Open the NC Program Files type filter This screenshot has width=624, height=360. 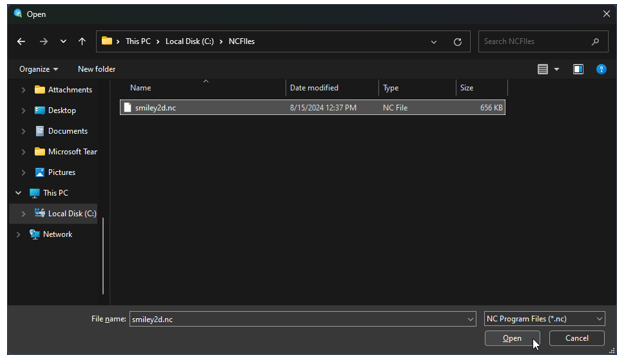(544, 319)
